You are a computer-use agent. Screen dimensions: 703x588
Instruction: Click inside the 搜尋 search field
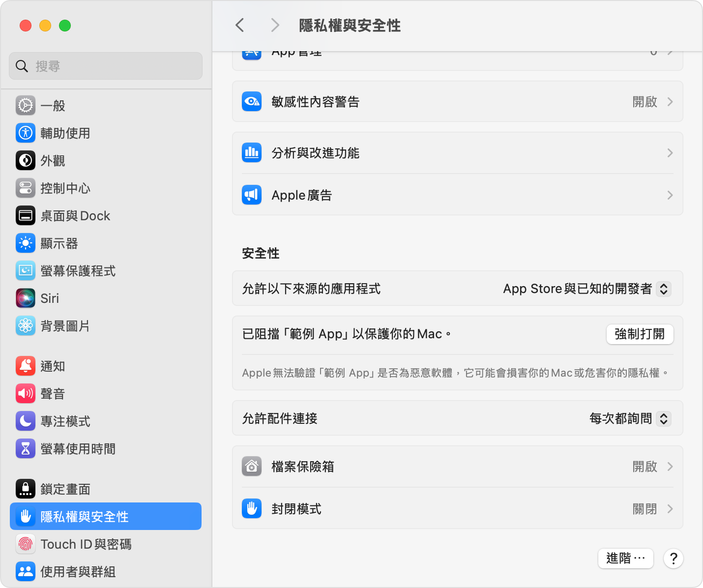105,65
